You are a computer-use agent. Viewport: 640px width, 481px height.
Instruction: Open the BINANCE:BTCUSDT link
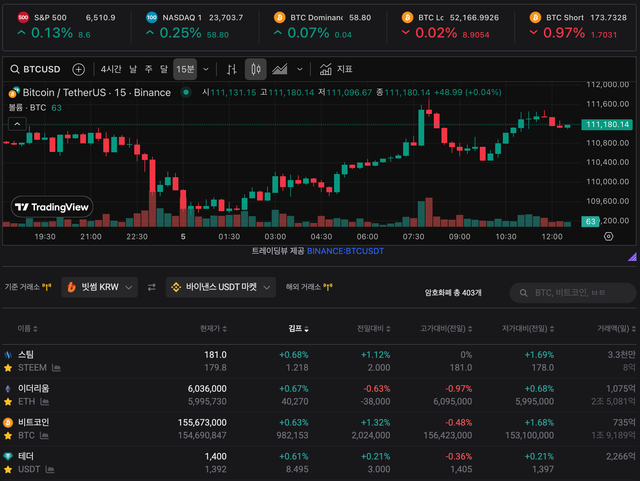pyautogui.click(x=347, y=251)
